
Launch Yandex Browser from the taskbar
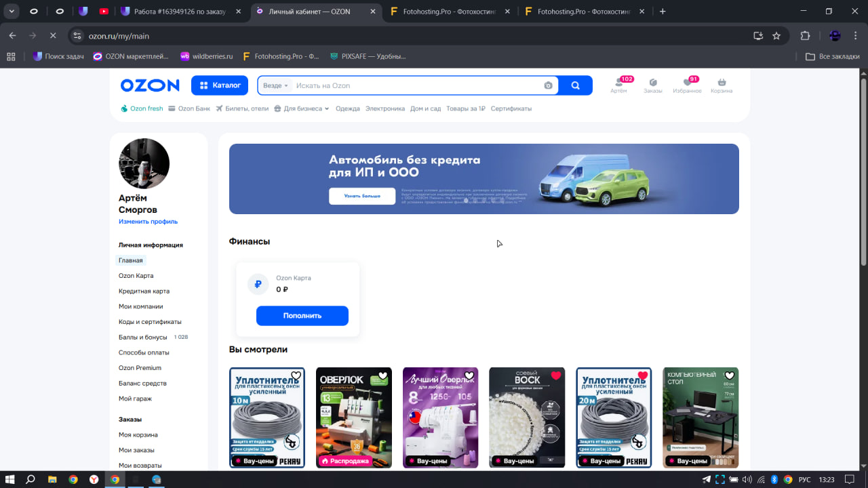tap(94, 479)
